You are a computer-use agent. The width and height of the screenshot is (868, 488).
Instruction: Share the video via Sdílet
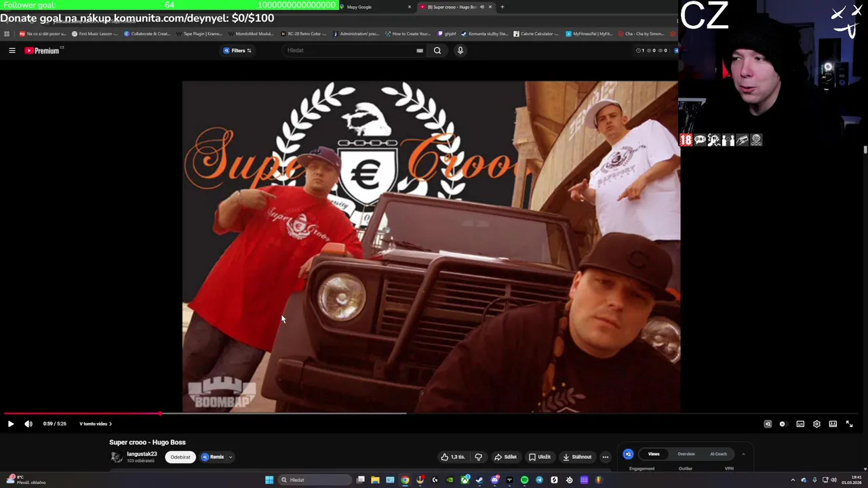505,457
